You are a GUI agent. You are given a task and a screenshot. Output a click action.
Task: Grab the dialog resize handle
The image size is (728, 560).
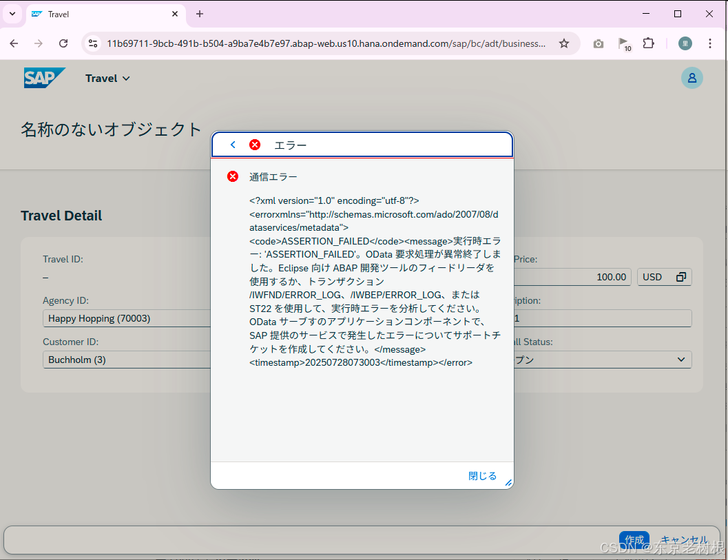tap(508, 483)
